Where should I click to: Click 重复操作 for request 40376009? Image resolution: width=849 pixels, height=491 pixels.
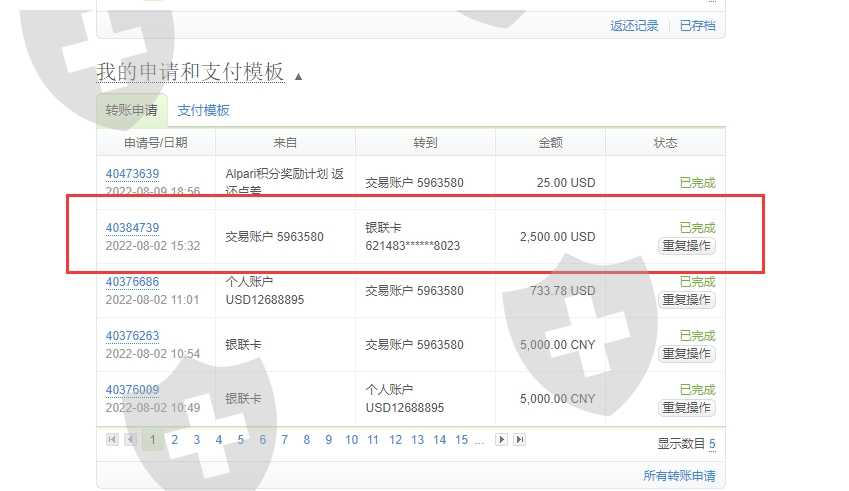(x=687, y=408)
